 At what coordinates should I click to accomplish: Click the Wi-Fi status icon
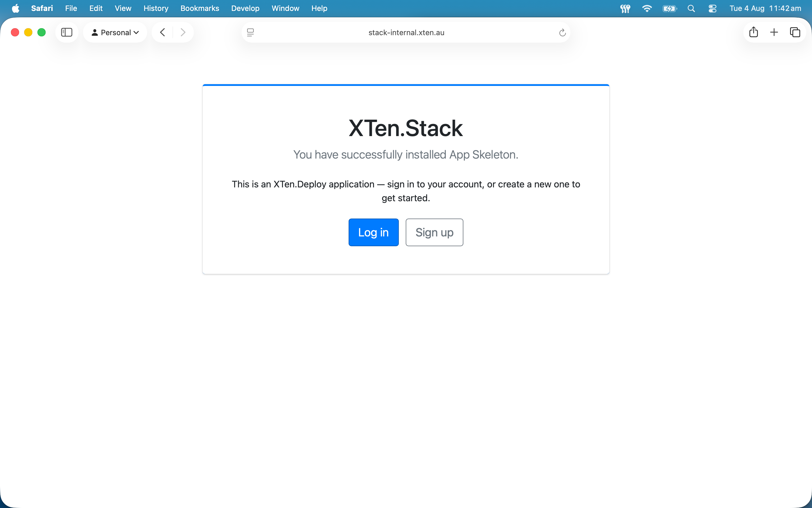tap(647, 8)
